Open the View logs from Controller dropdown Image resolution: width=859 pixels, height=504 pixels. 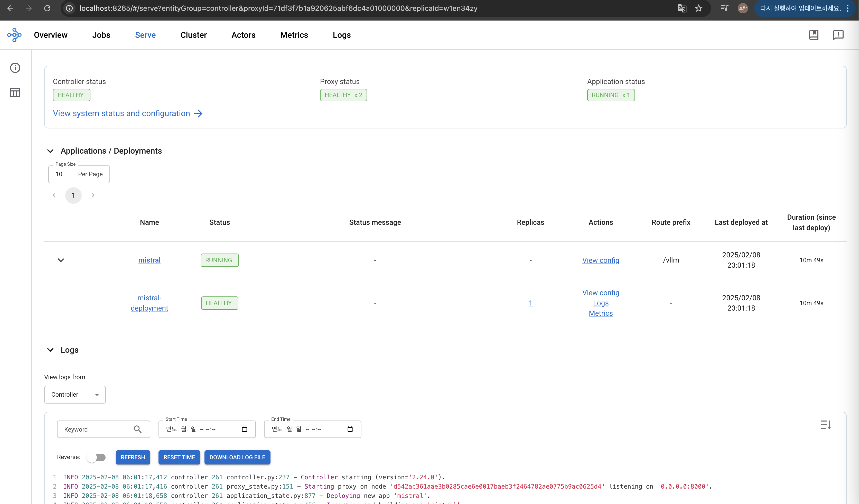tap(75, 395)
